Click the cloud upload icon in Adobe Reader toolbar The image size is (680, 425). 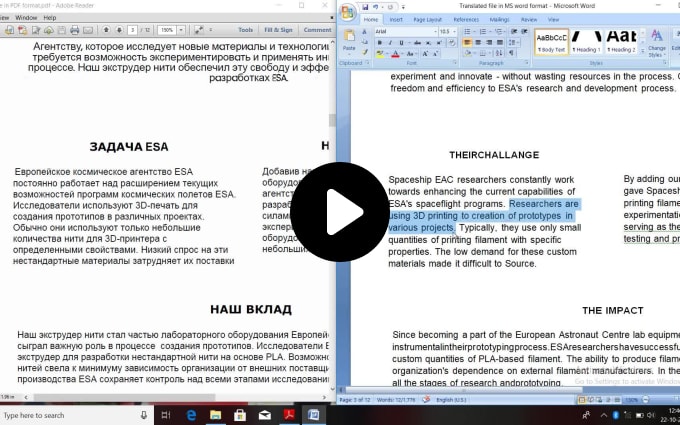click(x=49, y=30)
